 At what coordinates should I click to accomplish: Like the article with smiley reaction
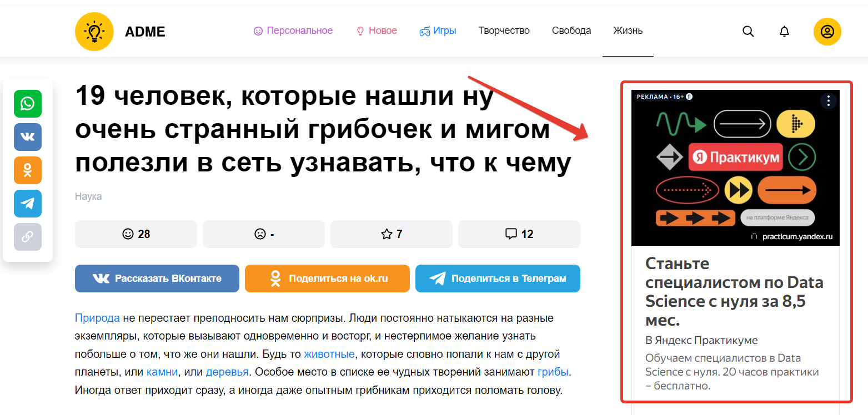pyautogui.click(x=136, y=234)
